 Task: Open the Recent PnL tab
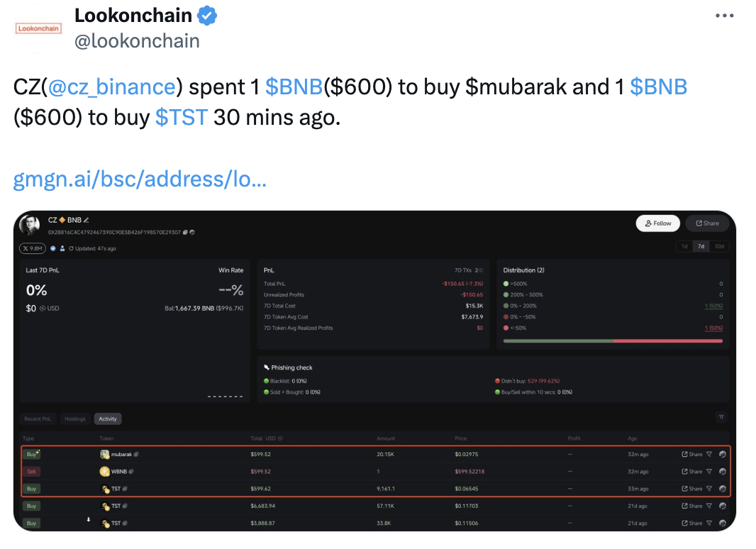tap(38, 418)
